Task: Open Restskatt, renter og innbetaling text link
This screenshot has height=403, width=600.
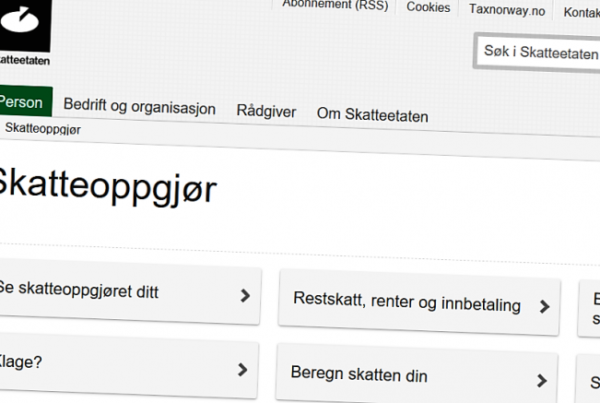Action: (407, 301)
